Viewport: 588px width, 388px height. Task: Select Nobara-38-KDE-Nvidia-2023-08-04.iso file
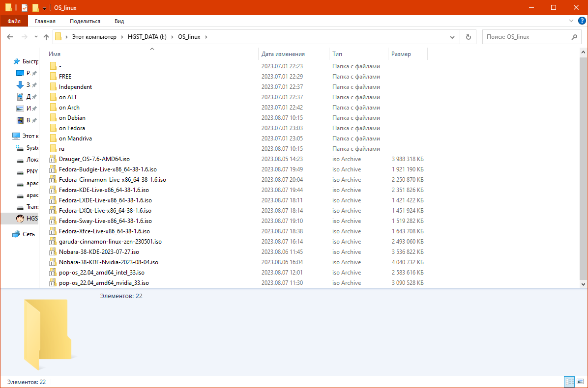pos(108,262)
